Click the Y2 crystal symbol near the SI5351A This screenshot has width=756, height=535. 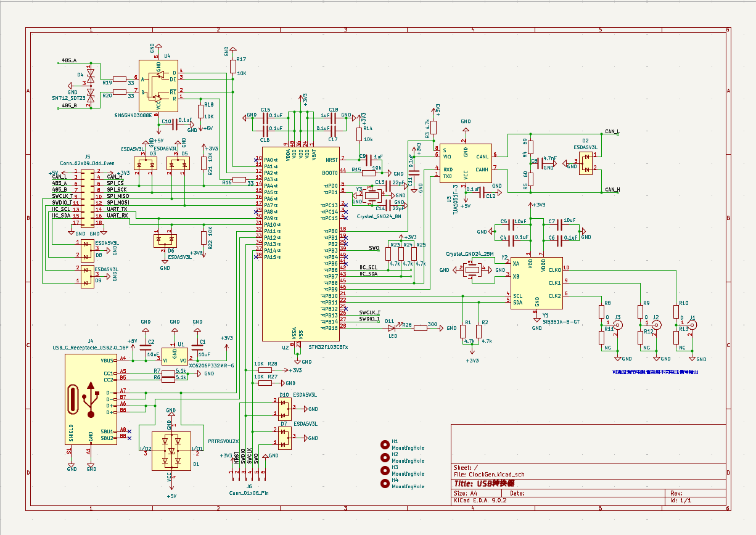point(473,270)
